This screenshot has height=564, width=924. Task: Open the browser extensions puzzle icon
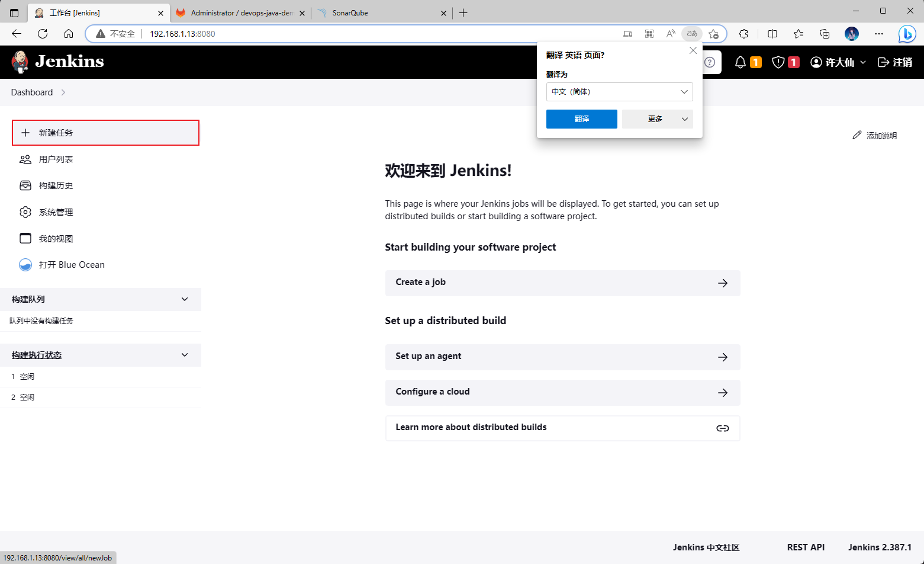tap(744, 34)
